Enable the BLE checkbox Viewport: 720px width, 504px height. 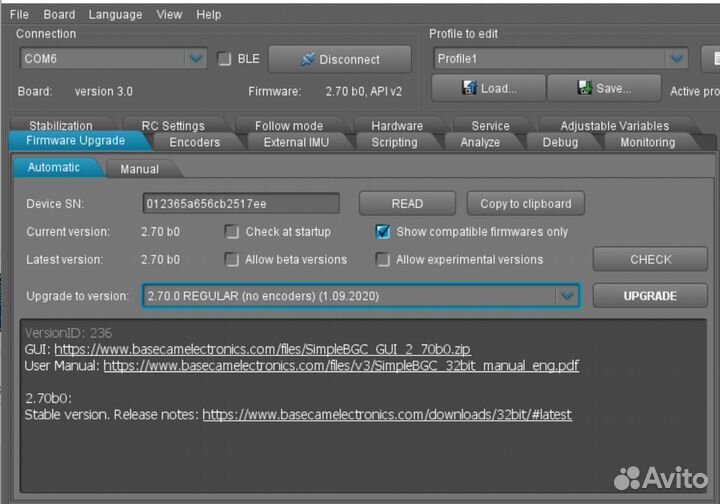pyautogui.click(x=225, y=59)
